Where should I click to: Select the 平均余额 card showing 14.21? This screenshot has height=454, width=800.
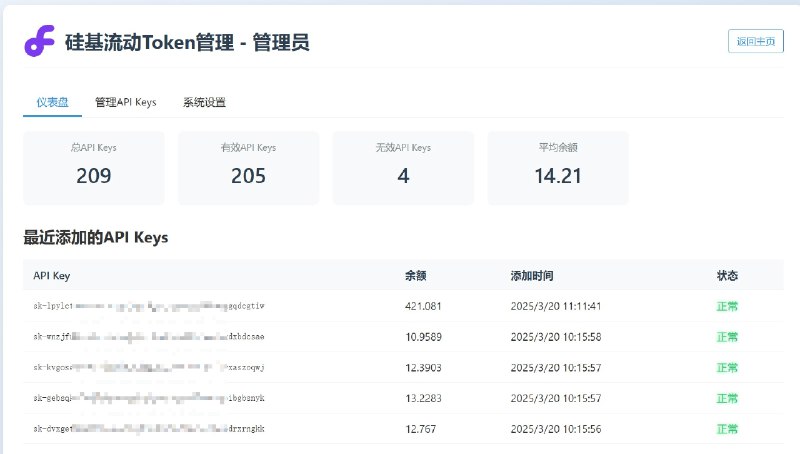click(558, 167)
